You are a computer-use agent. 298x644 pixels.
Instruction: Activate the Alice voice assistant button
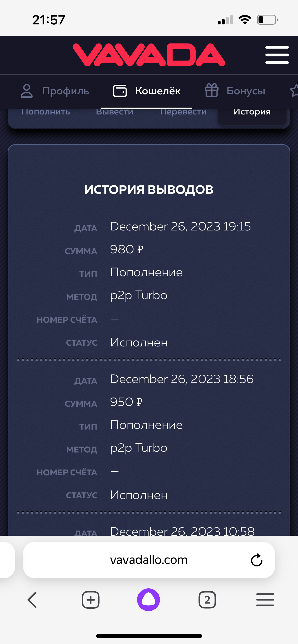[x=148, y=600]
